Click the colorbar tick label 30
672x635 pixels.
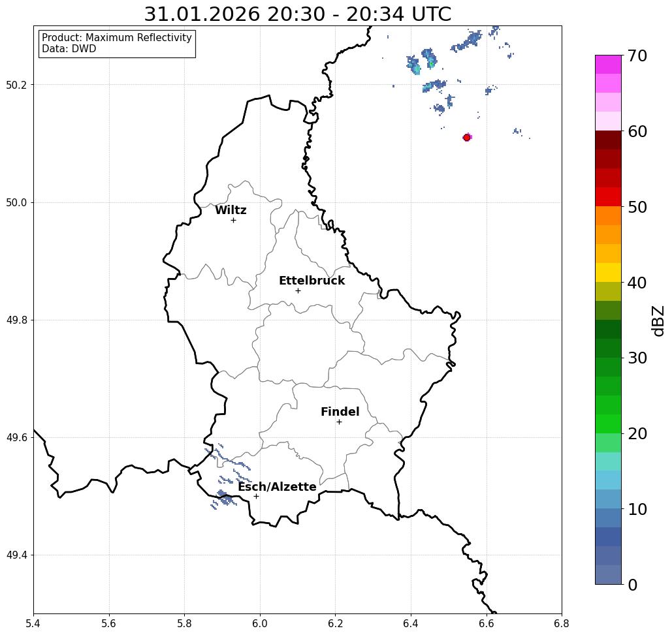tap(637, 358)
